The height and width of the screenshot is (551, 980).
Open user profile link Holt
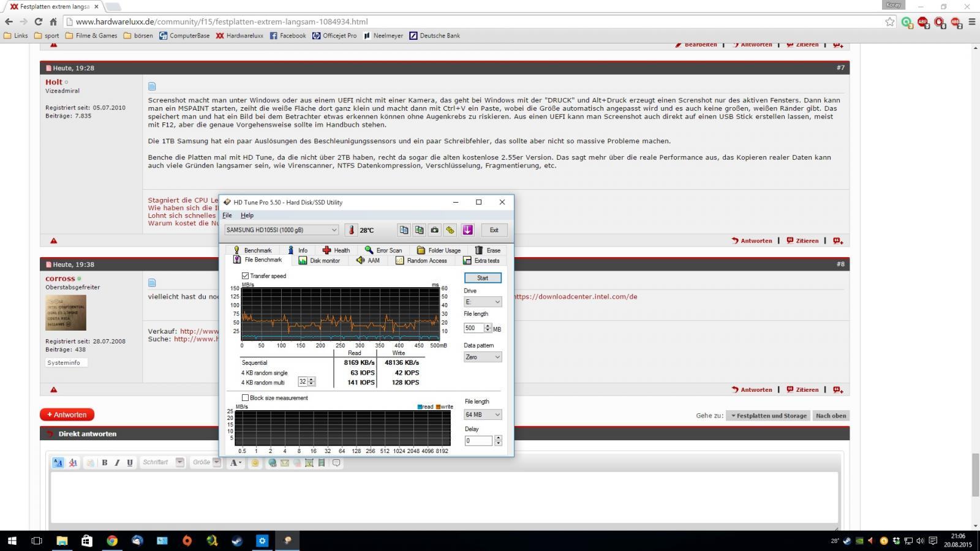(54, 82)
